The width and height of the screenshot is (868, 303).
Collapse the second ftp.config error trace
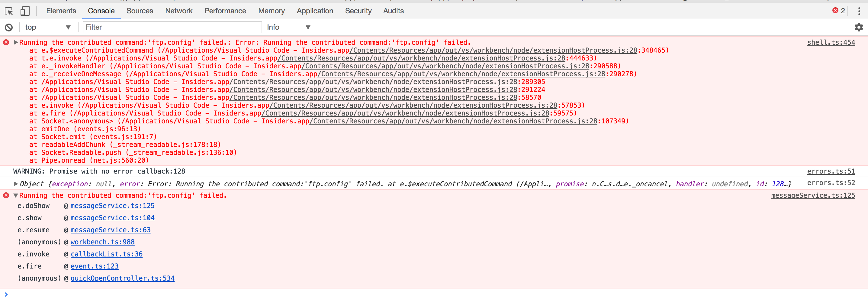click(15, 195)
